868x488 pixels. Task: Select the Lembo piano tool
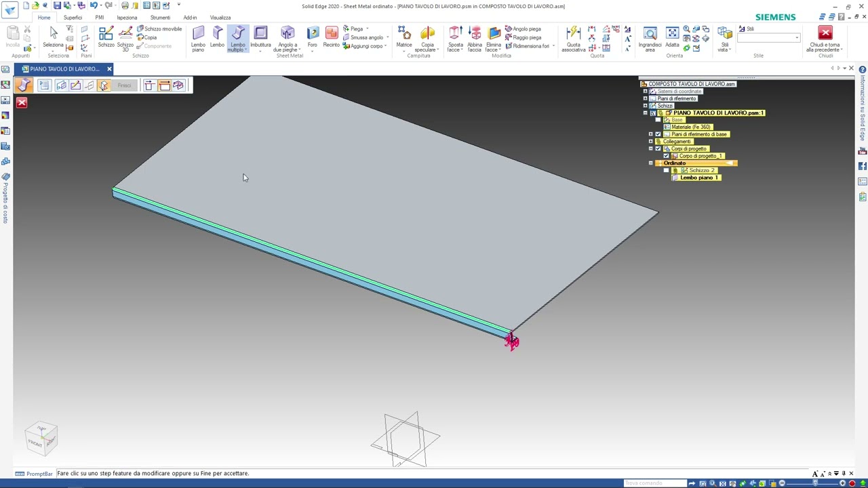[x=198, y=39]
